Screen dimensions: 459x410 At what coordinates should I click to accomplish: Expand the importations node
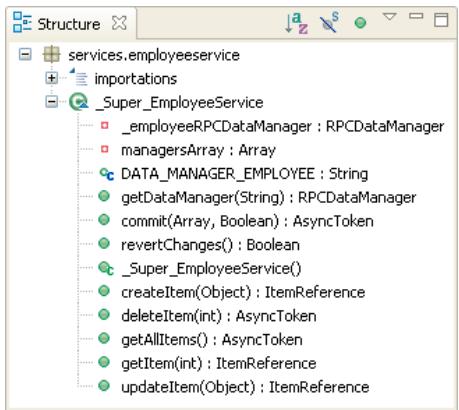52,78
